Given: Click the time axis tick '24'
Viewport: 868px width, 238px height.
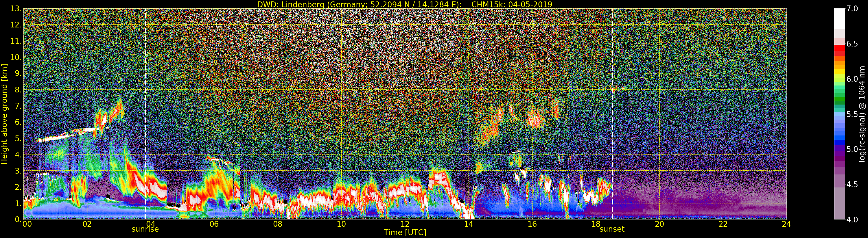Looking at the screenshot, I should 786,224.
